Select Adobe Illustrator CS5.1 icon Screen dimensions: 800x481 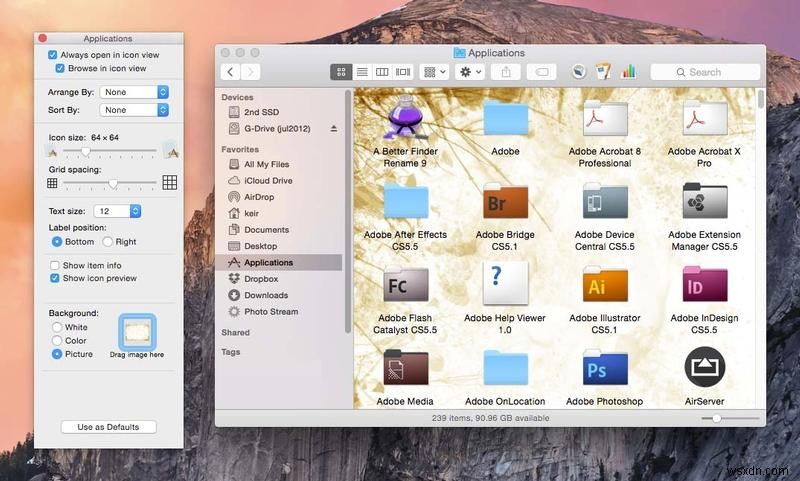[605, 284]
